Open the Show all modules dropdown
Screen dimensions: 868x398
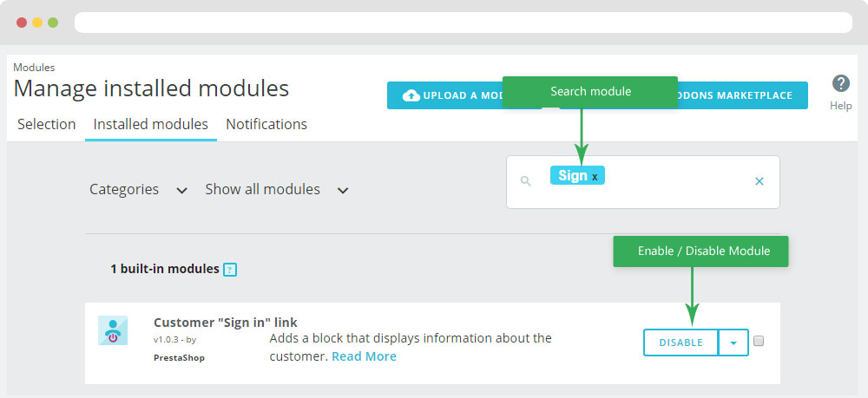(x=277, y=190)
